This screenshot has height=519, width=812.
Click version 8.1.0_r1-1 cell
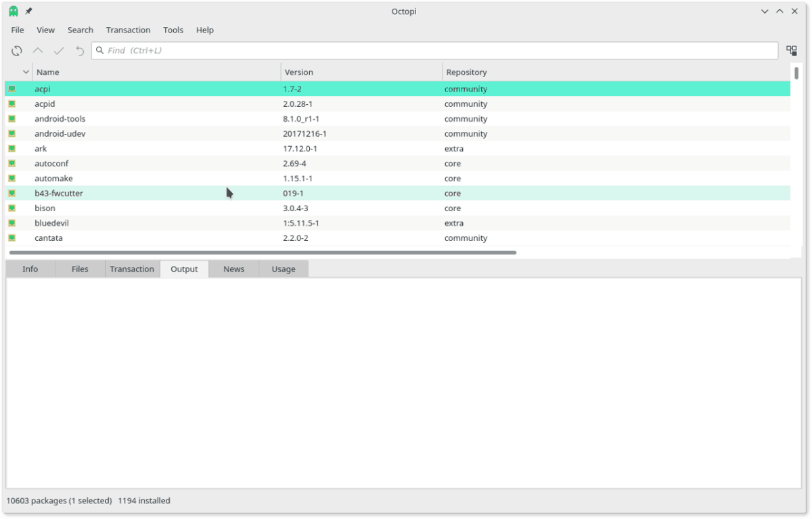[x=301, y=119]
